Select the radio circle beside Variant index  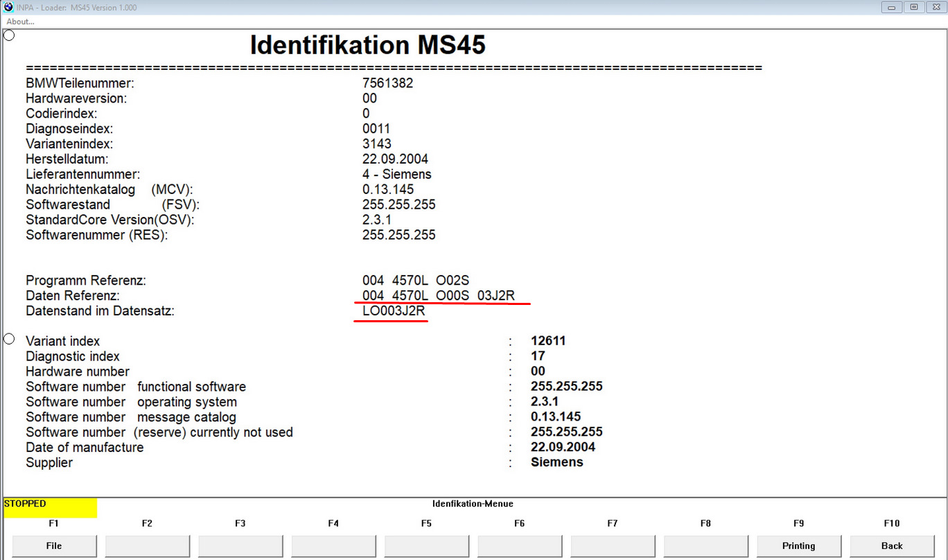point(9,339)
